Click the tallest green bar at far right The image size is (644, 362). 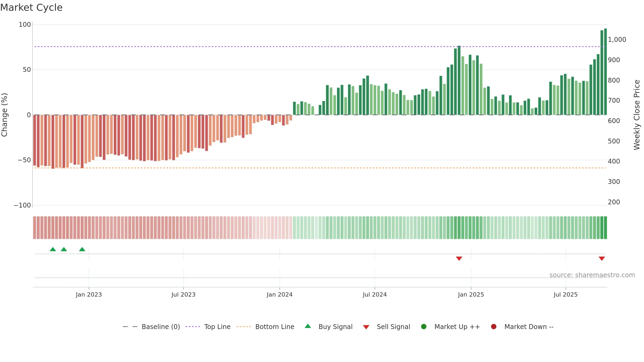[605, 72]
